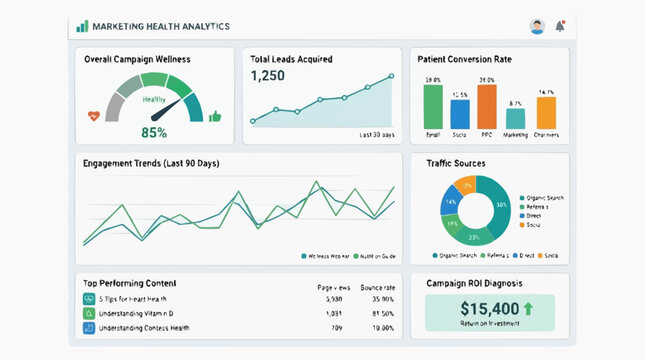
Task: Click the highest data point on Total Leads chart
Action: tap(392, 76)
